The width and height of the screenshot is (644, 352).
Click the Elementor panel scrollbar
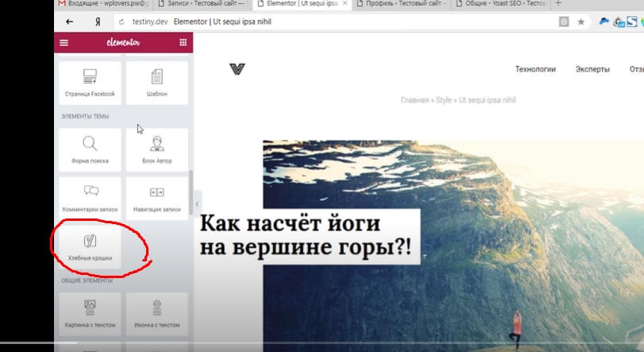tap(191, 192)
